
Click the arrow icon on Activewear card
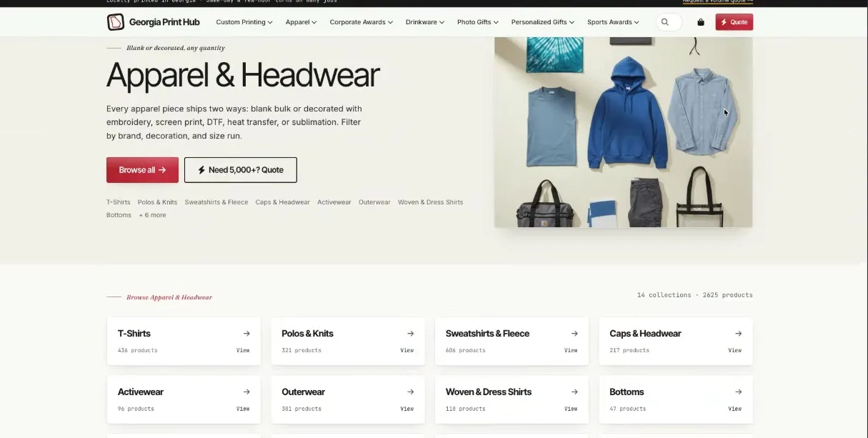[246, 392]
